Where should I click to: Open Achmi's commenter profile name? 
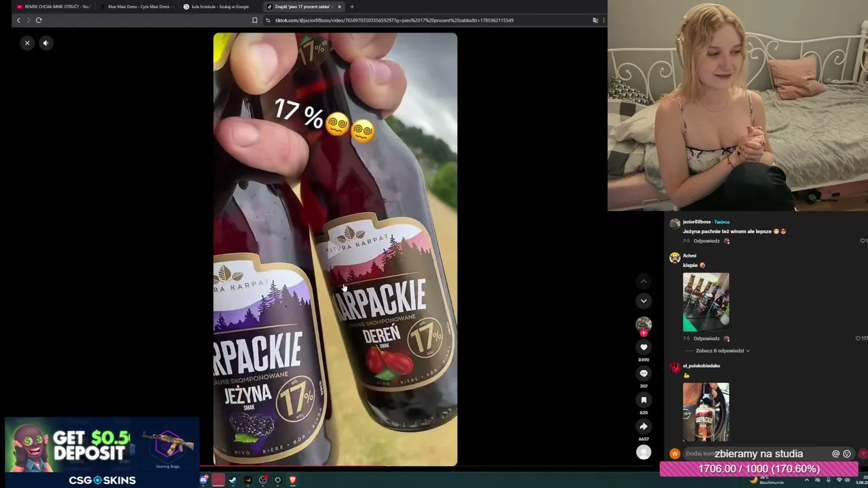pyautogui.click(x=690, y=256)
